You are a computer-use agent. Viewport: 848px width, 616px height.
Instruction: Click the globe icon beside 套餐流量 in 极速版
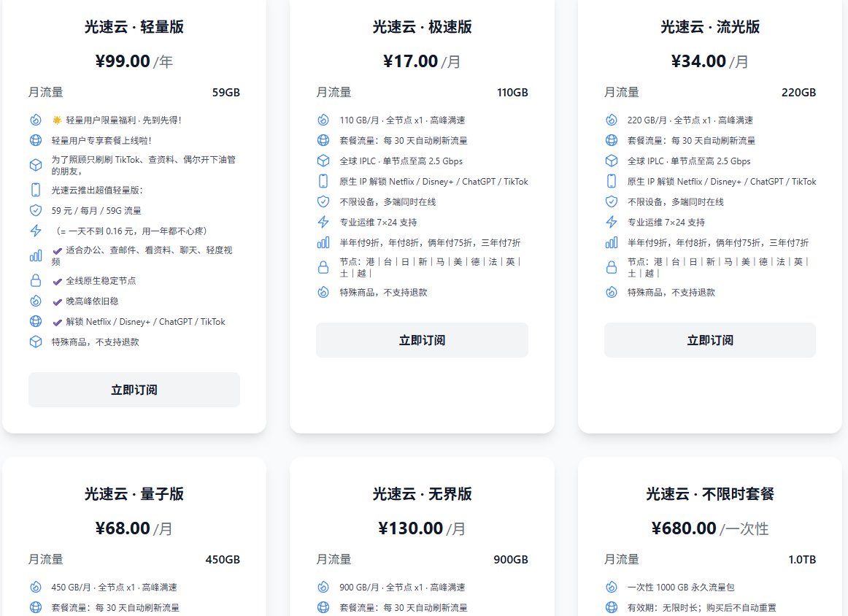coord(323,140)
